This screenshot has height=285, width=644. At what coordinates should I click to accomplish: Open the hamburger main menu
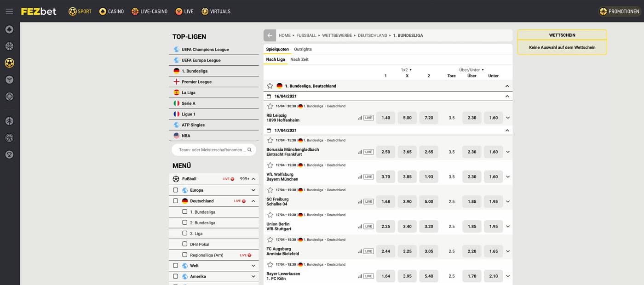[9, 11]
